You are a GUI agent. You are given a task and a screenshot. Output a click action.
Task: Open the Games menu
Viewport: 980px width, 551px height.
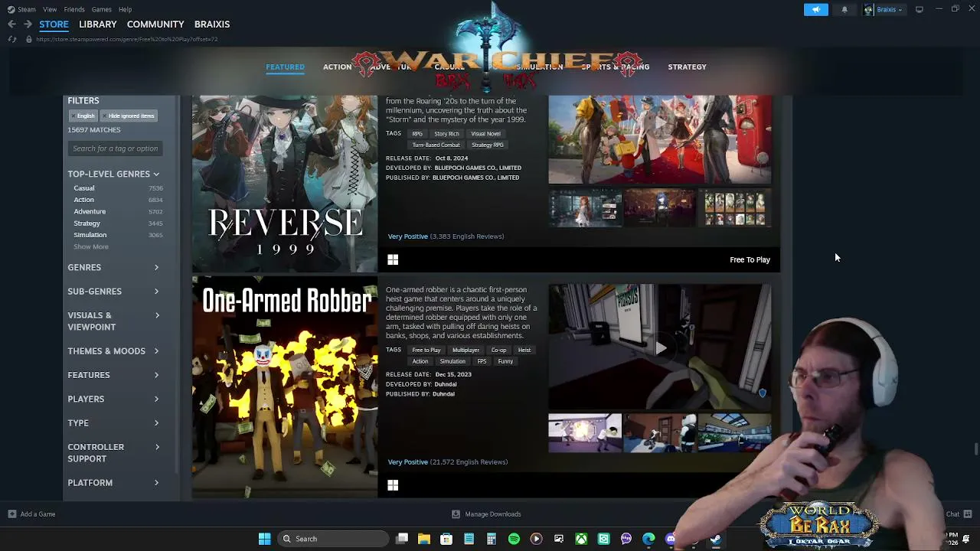[x=101, y=9]
